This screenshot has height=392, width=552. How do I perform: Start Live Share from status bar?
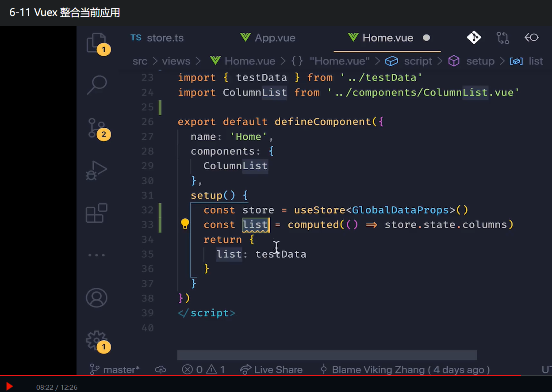point(271,369)
